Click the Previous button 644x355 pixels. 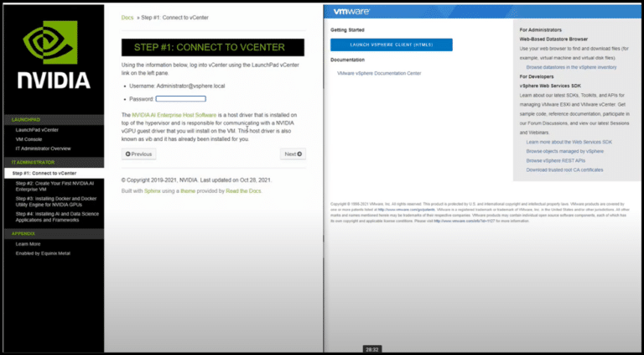pos(139,154)
